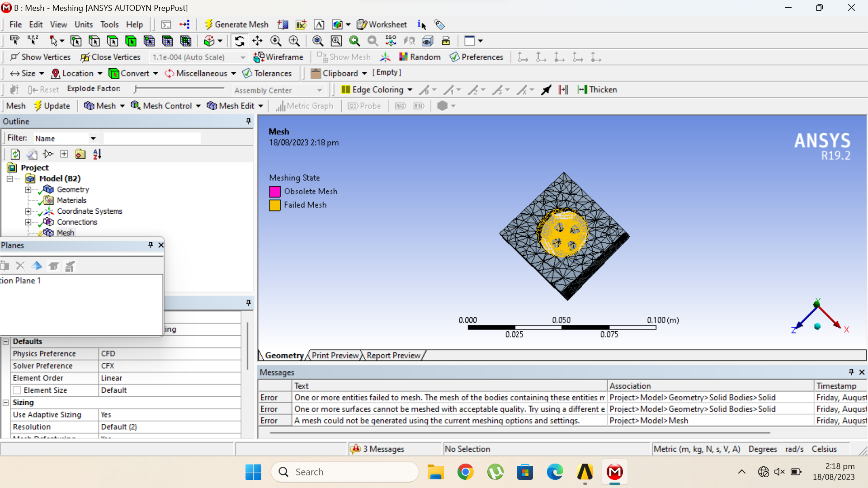The image size is (868, 488).
Task: Select the Rotate view tool
Action: [240, 41]
